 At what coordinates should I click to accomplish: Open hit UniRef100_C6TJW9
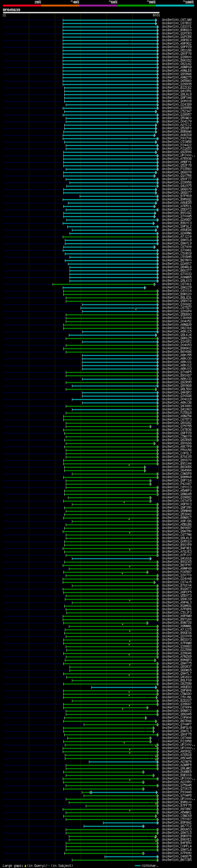point(177,20)
